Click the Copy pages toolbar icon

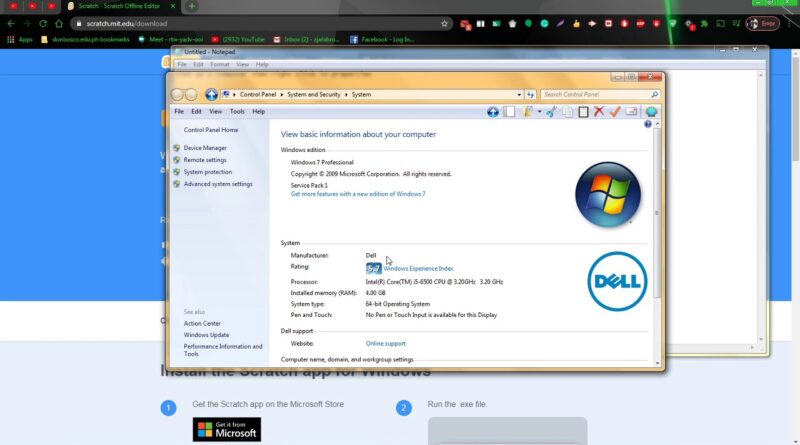point(567,112)
